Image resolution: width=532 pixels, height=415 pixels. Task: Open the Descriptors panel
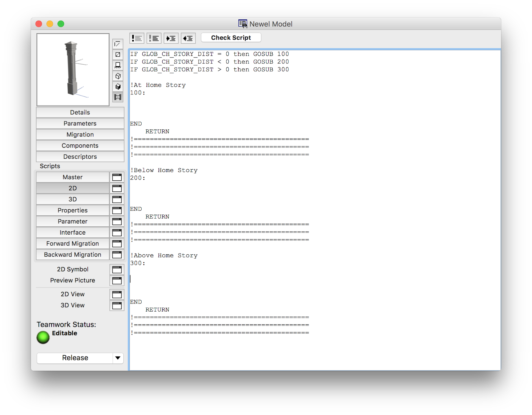pyautogui.click(x=80, y=156)
